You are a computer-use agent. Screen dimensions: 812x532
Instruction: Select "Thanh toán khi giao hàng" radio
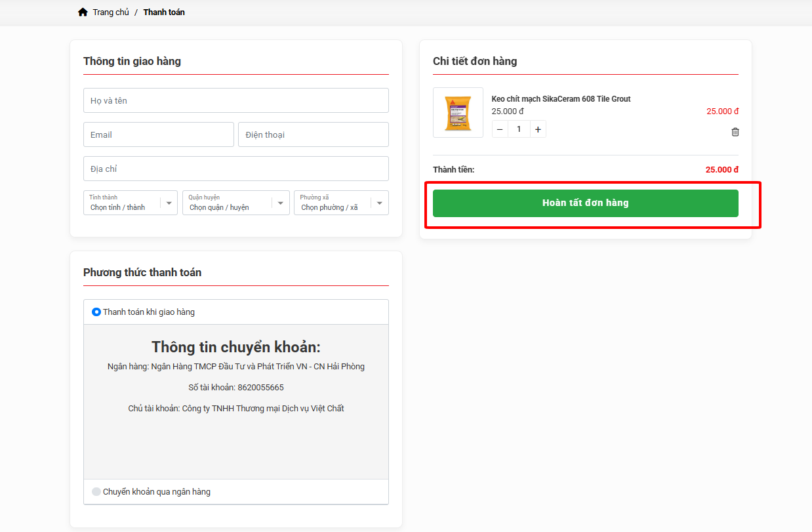tap(96, 312)
